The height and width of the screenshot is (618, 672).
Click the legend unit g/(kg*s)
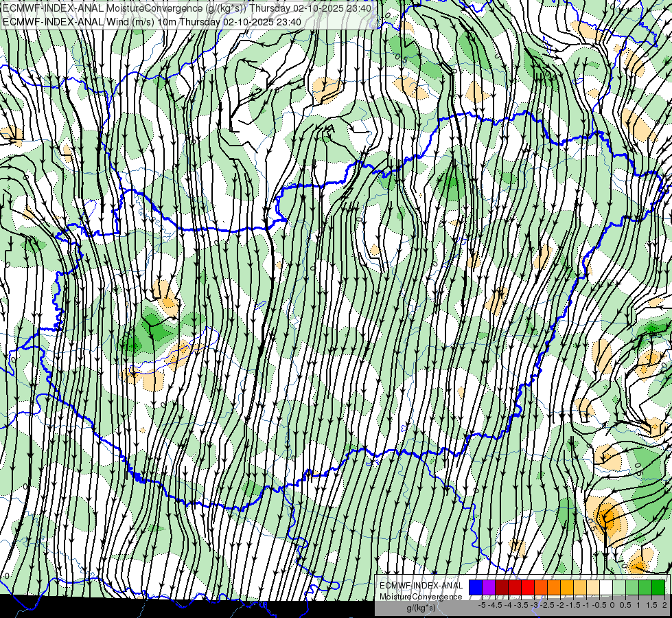421,608
